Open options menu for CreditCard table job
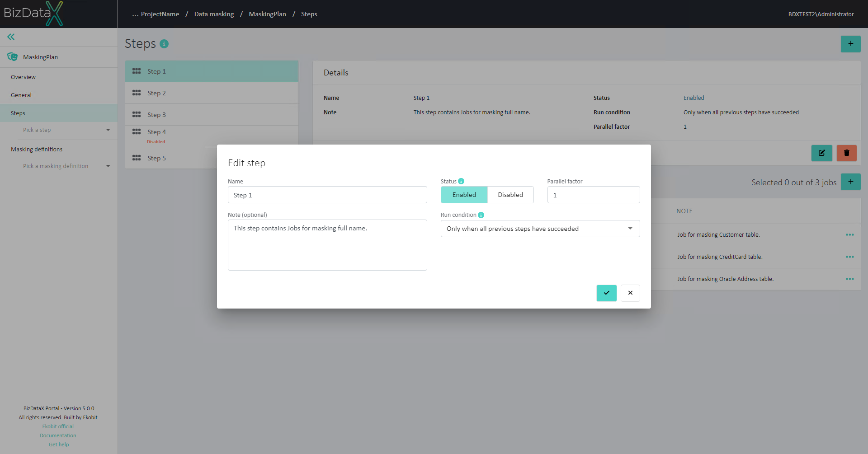Viewport: 868px width, 454px height. pyautogui.click(x=850, y=257)
